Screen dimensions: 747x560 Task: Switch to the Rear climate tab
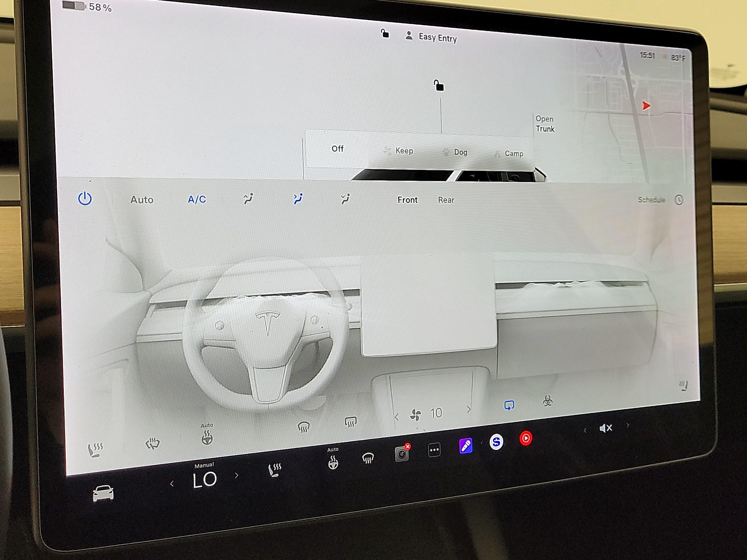coord(446,200)
